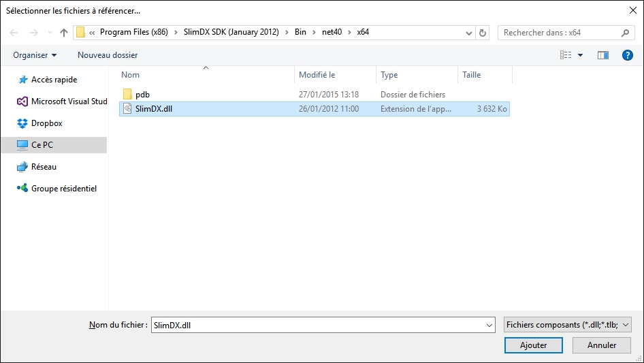Select the pdb folder

(x=315, y=95)
